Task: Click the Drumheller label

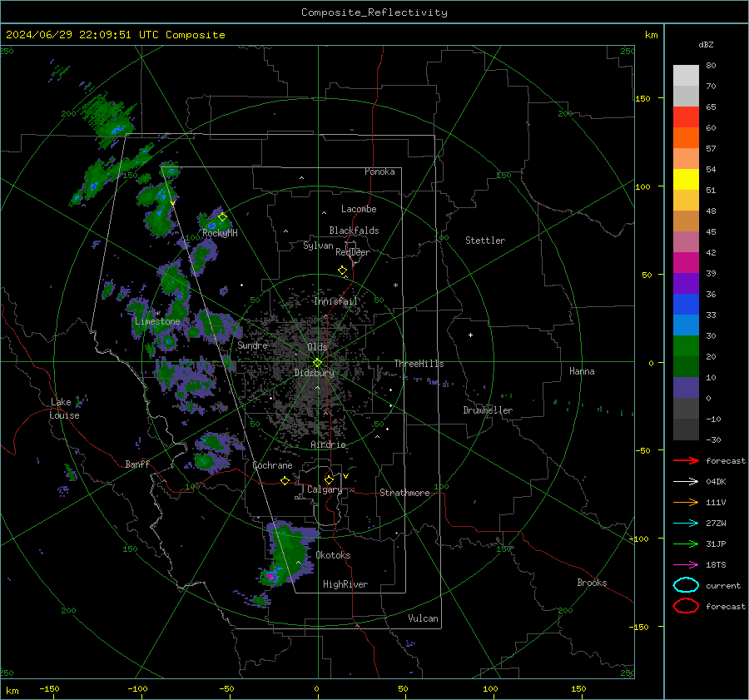Action: 488,410
